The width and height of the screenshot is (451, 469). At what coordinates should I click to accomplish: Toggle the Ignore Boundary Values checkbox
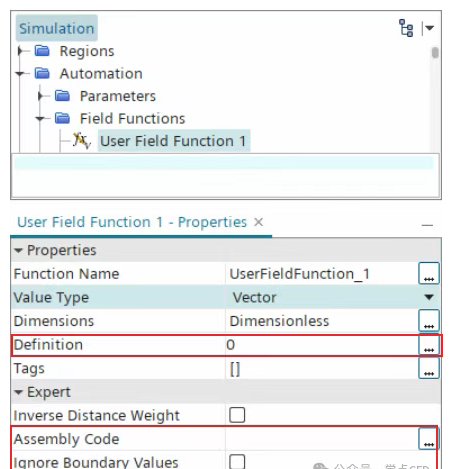pyautogui.click(x=237, y=462)
